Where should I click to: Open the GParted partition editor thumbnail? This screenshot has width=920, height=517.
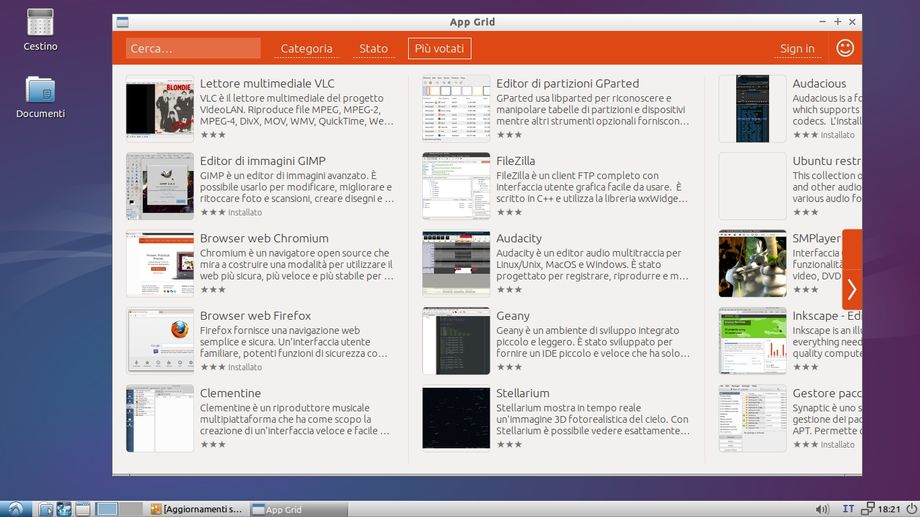pyautogui.click(x=456, y=109)
